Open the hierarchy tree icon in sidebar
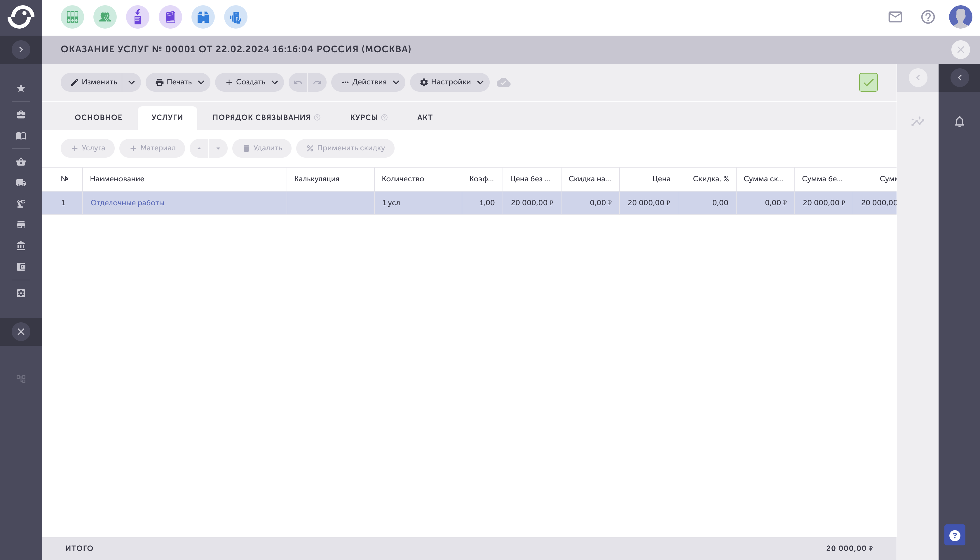The height and width of the screenshot is (560, 980). (x=21, y=379)
